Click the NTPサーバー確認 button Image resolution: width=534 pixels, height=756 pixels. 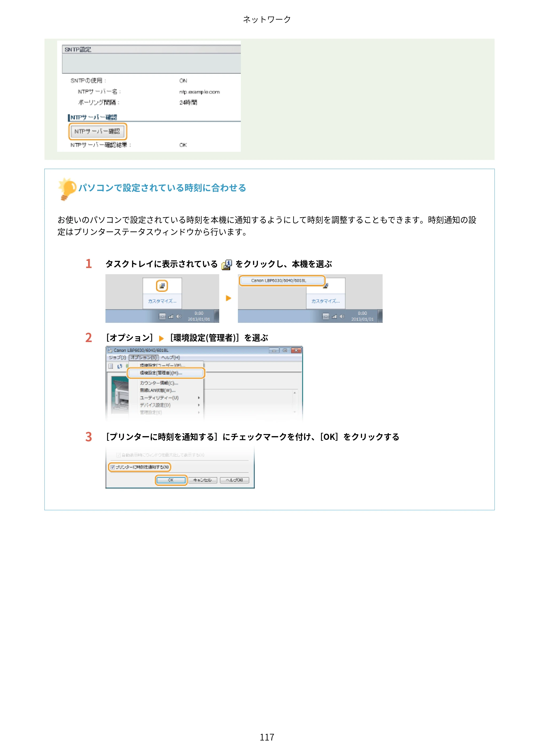(x=97, y=131)
